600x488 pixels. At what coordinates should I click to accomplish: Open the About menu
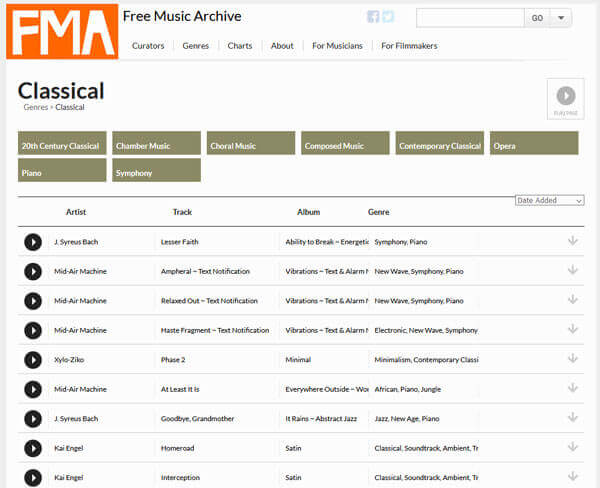pyautogui.click(x=282, y=46)
